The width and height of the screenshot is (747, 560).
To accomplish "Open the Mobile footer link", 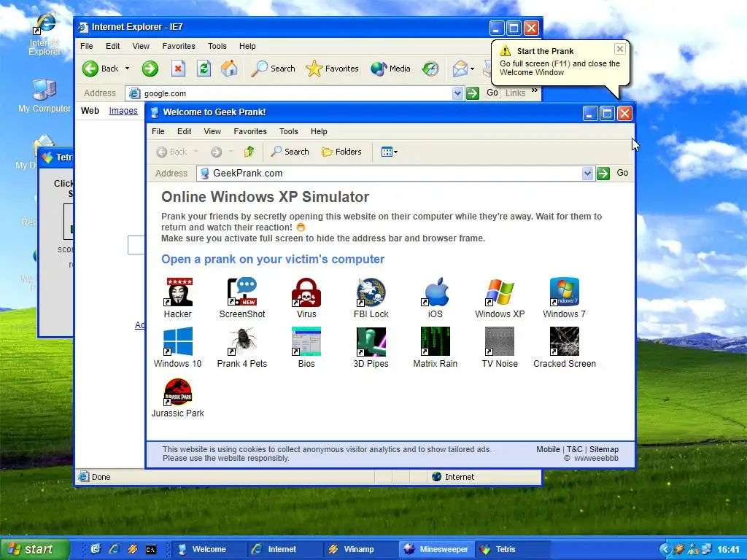I will pyautogui.click(x=548, y=449).
